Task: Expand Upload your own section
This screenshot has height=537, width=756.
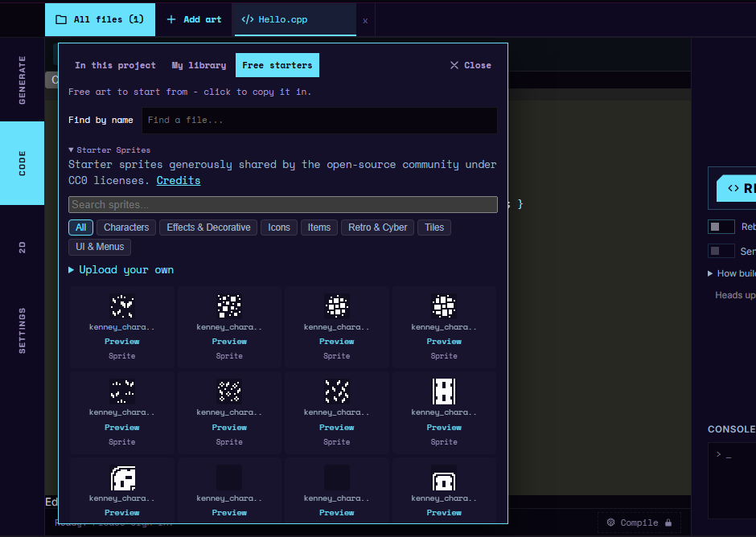Action: point(121,270)
